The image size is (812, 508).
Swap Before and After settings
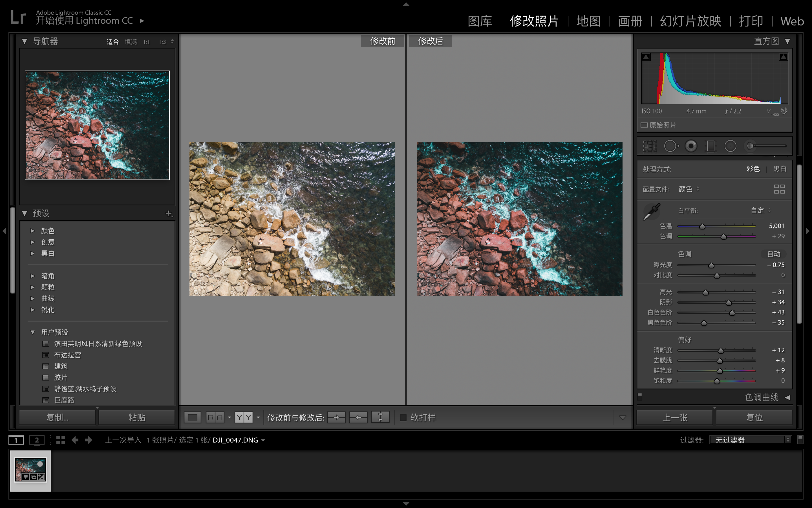click(x=380, y=417)
